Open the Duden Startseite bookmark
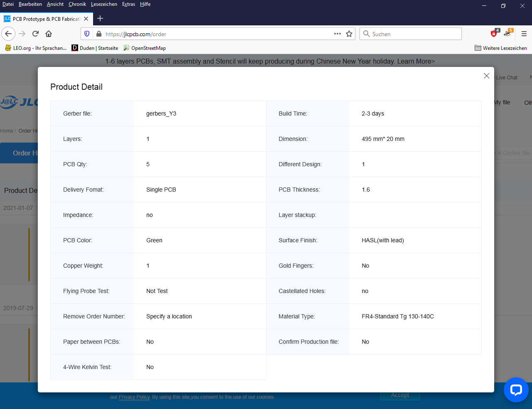Viewport: 532px width, 409px height. point(95,48)
